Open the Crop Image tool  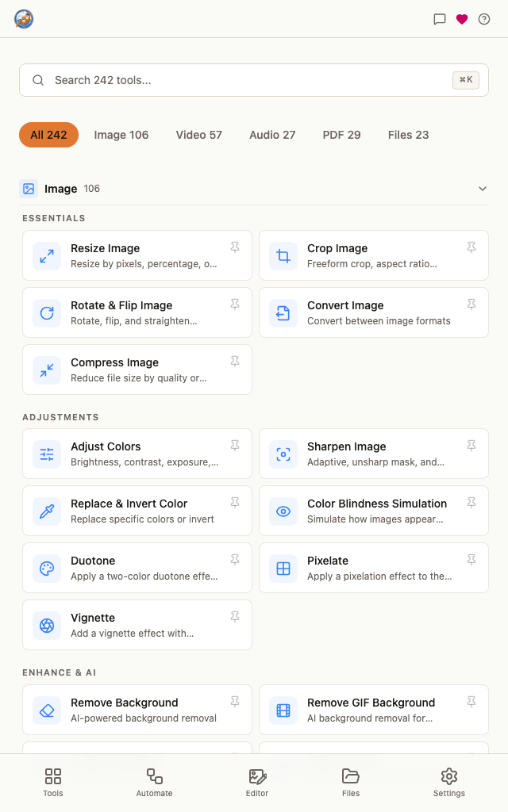(374, 255)
